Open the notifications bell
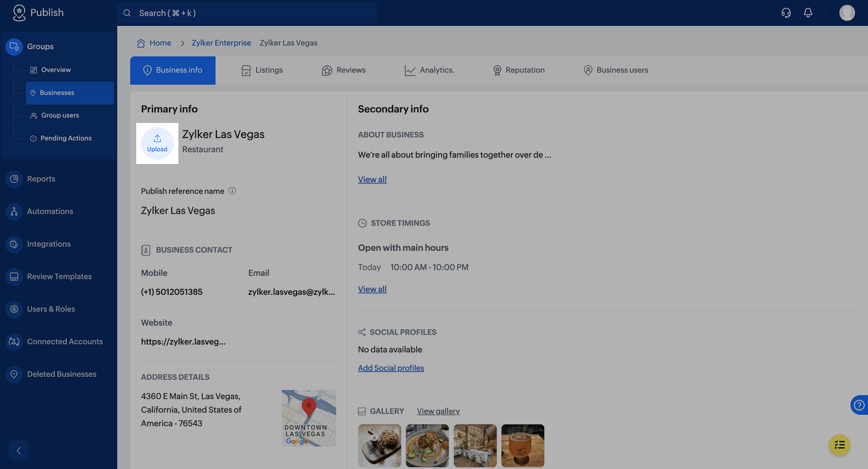This screenshot has height=469, width=868. (808, 13)
